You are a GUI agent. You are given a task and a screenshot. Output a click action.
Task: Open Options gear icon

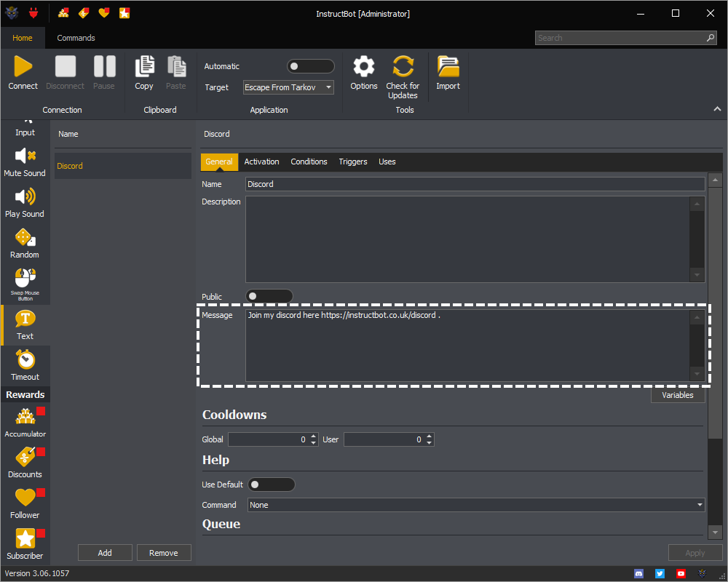click(x=363, y=66)
